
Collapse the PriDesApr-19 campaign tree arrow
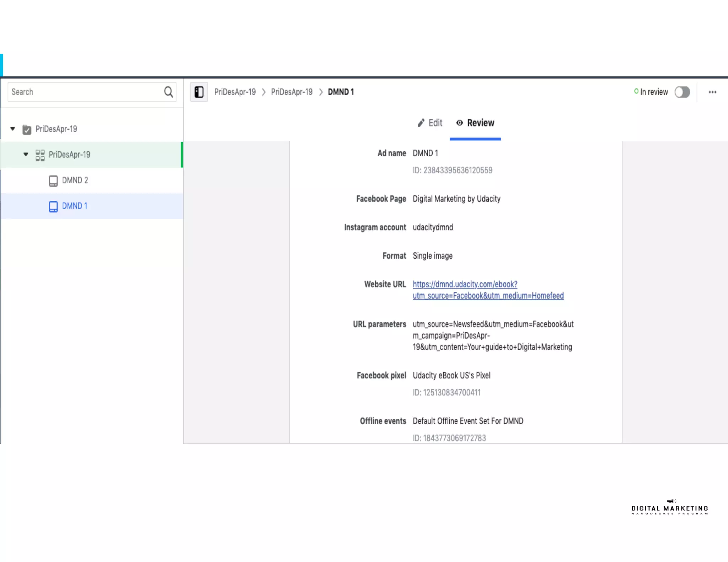click(13, 129)
